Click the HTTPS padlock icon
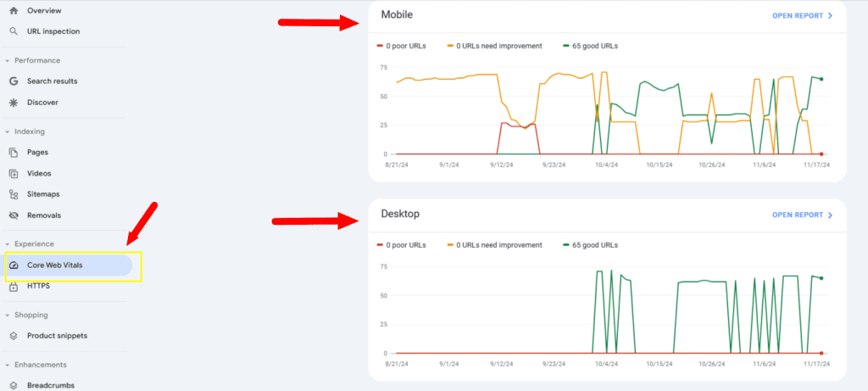 pyautogui.click(x=14, y=287)
